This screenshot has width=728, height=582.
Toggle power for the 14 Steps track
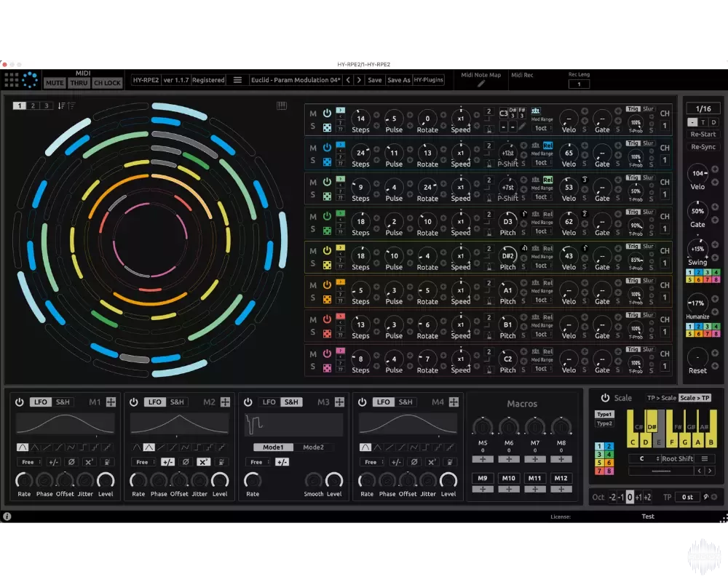point(327,113)
